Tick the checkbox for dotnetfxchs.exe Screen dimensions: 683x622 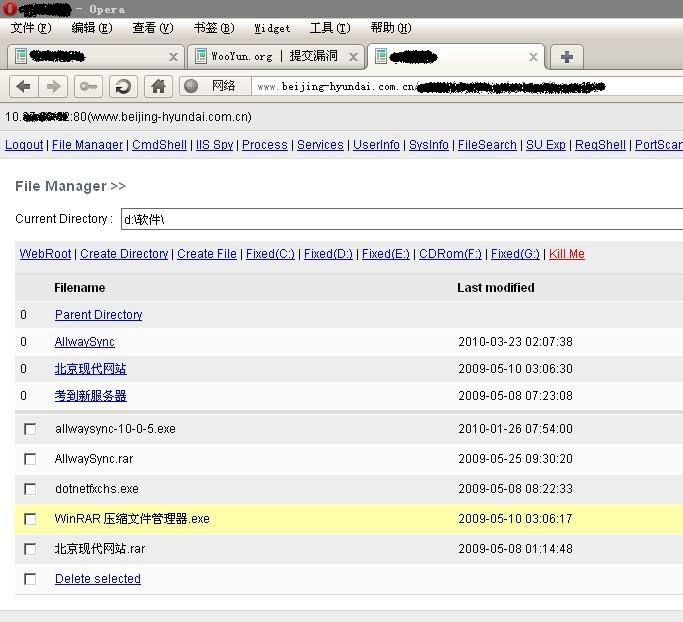[30, 489]
